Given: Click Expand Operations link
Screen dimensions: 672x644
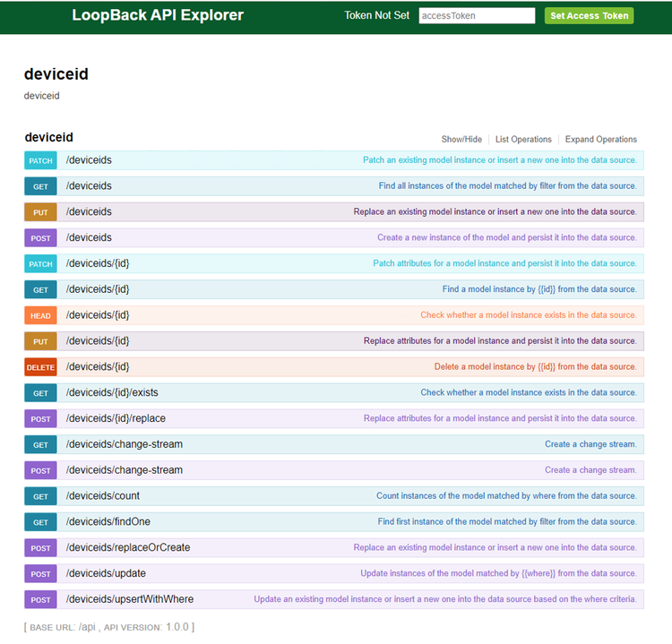Looking at the screenshot, I should coord(601,140).
